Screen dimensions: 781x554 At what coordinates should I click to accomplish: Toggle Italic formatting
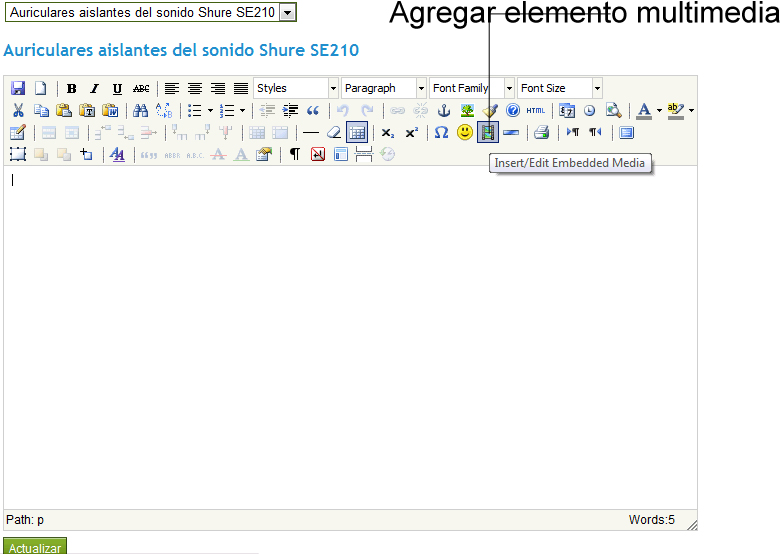click(94, 89)
